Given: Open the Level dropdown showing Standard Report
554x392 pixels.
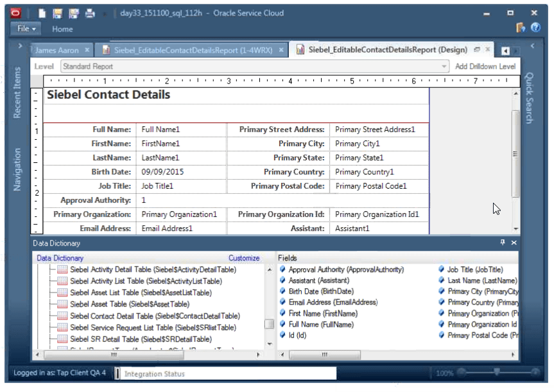Looking at the screenshot, I should point(444,66).
